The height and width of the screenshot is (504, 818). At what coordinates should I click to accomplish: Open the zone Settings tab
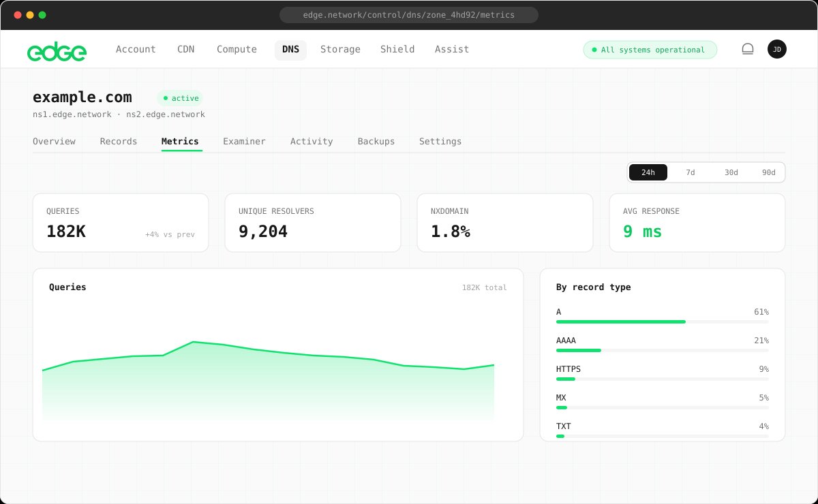(440, 142)
